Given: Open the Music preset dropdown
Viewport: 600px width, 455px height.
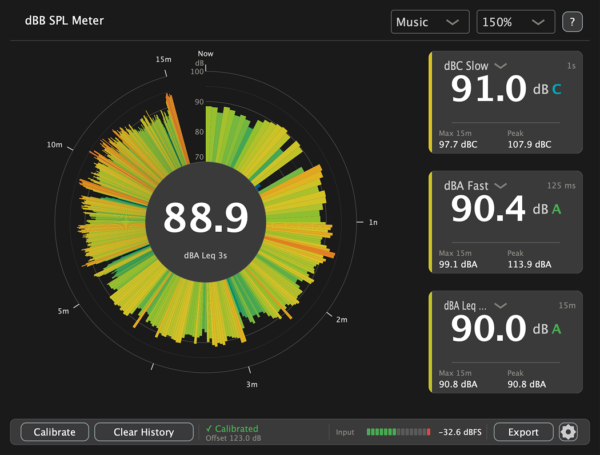Looking at the screenshot, I should pos(430,22).
